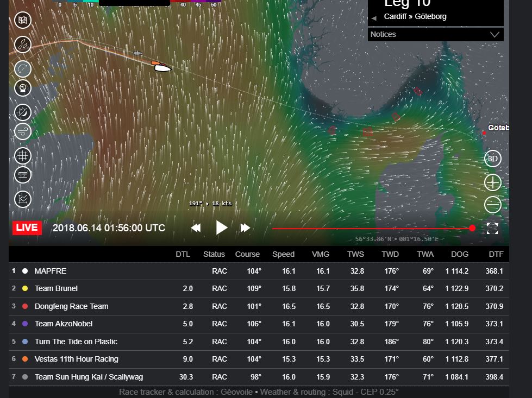This screenshot has width=532, height=398.
Task: Switch to 3D map view
Action: coord(492,159)
